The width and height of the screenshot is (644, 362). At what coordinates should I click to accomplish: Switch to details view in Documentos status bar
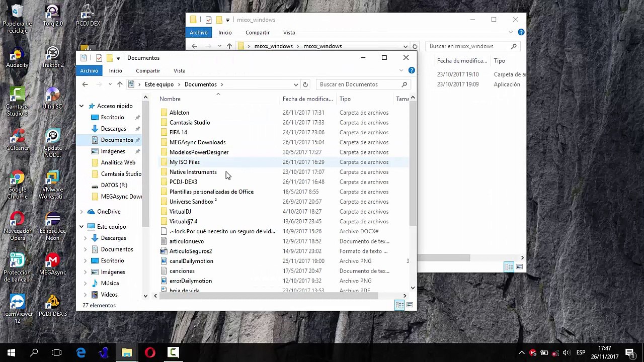[399, 305]
